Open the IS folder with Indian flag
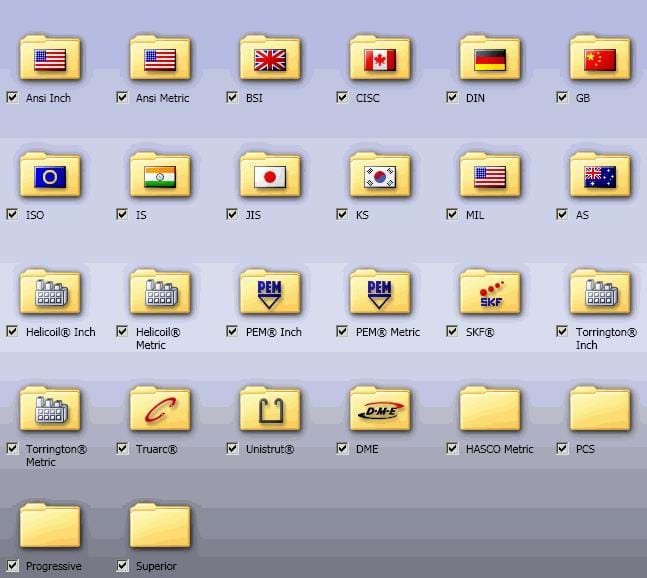The width and height of the screenshot is (647, 578). point(160,177)
